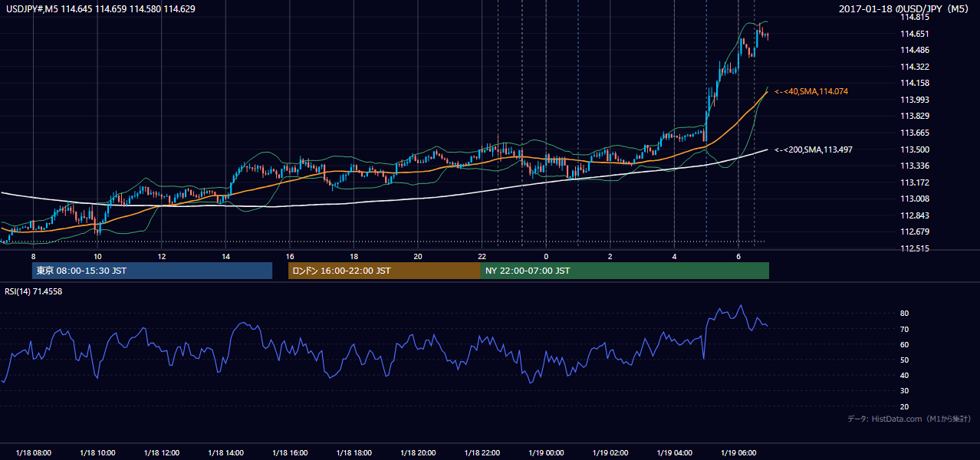The image size is (980, 460).
Task: Click the RSI(14) 71.4558 indicator label
Action: pos(34,291)
